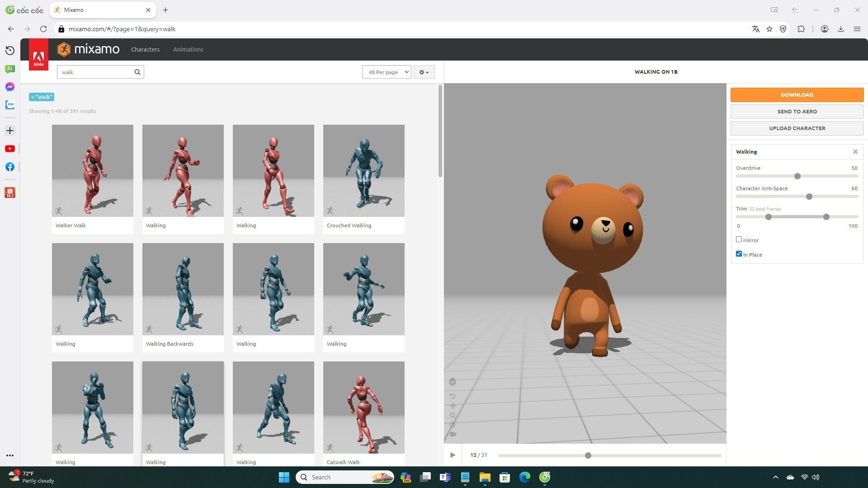868x488 pixels.
Task: Click the orange DOWNLOAD button
Action: (797, 95)
